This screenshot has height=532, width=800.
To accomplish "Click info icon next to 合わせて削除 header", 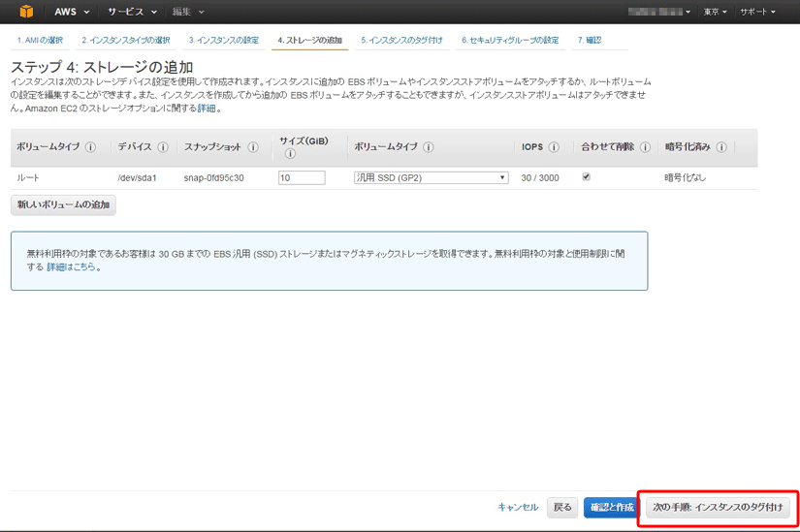I will pyautogui.click(x=645, y=147).
